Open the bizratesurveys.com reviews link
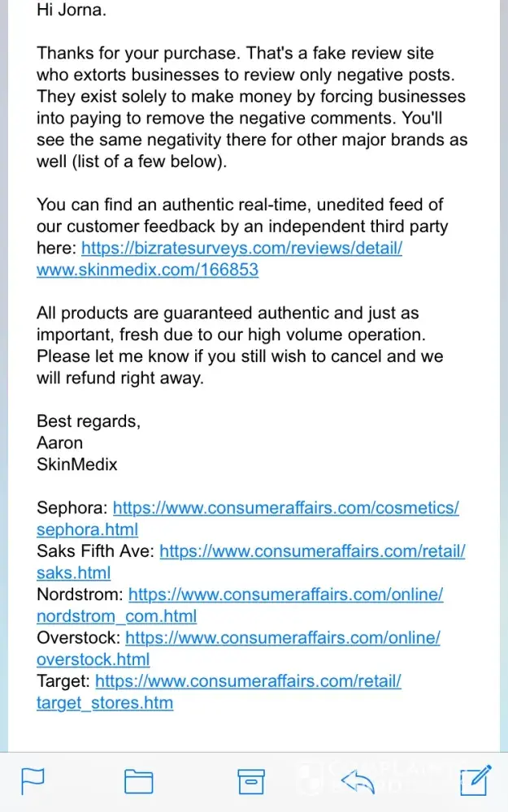The width and height of the screenshot is (508, 812). tap(241, 248)
